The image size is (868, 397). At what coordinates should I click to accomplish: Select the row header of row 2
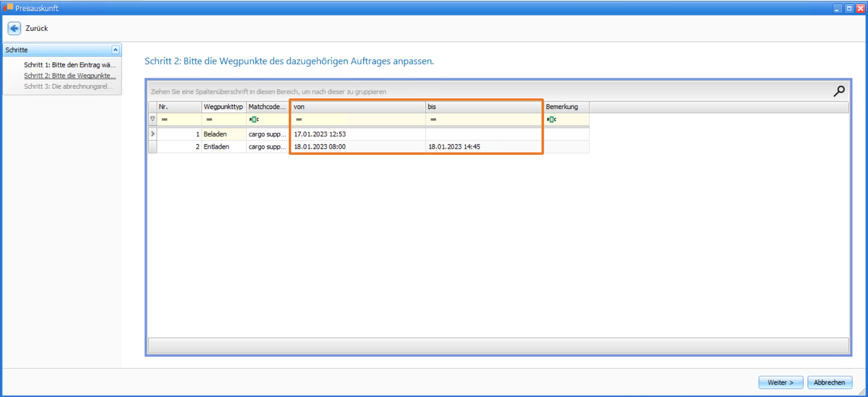point(152,146)
